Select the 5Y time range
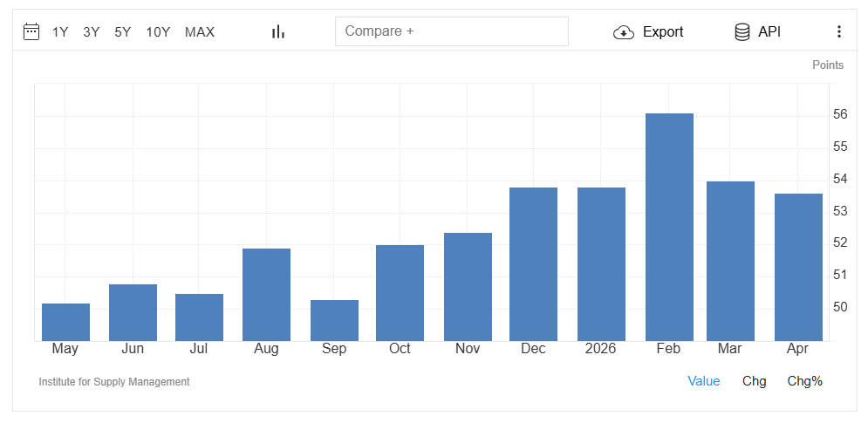The width and height of the screenshot is (868, 423). pos(123,32)
